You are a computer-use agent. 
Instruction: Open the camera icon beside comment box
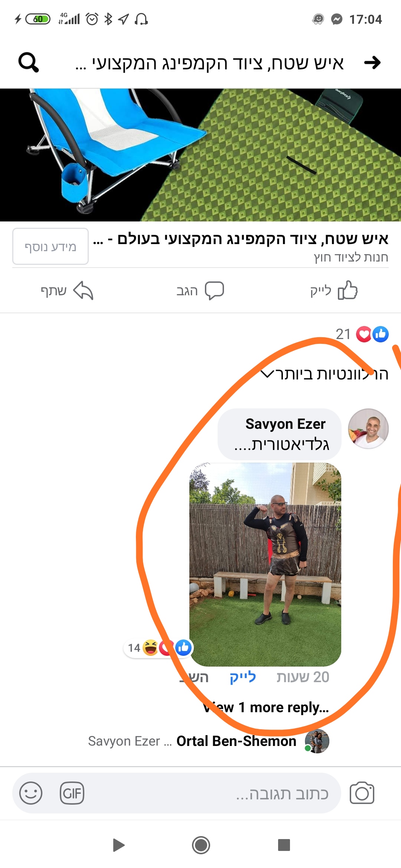click(362, 793)
